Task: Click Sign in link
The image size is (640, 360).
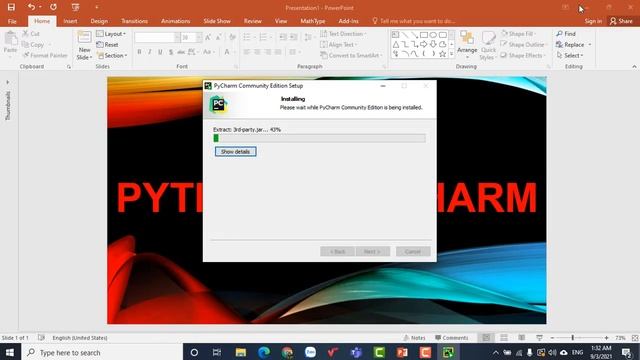Action: click(x=593, y=21)
